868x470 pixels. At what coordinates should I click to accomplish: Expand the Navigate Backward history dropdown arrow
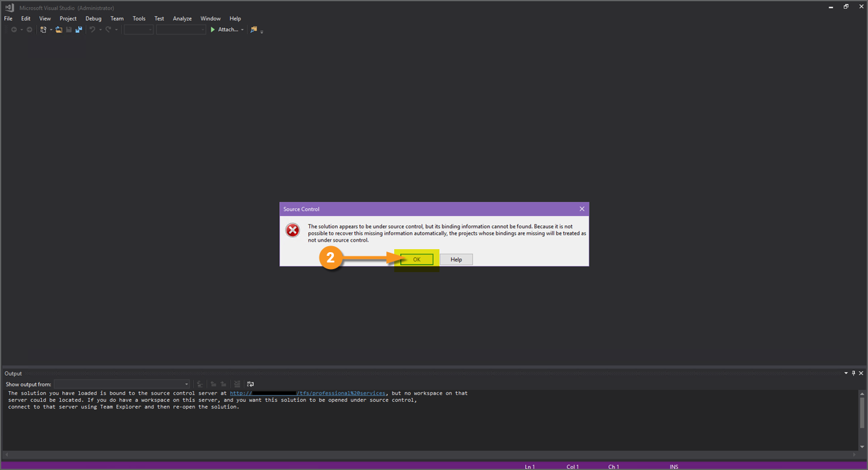click(22, 30)
